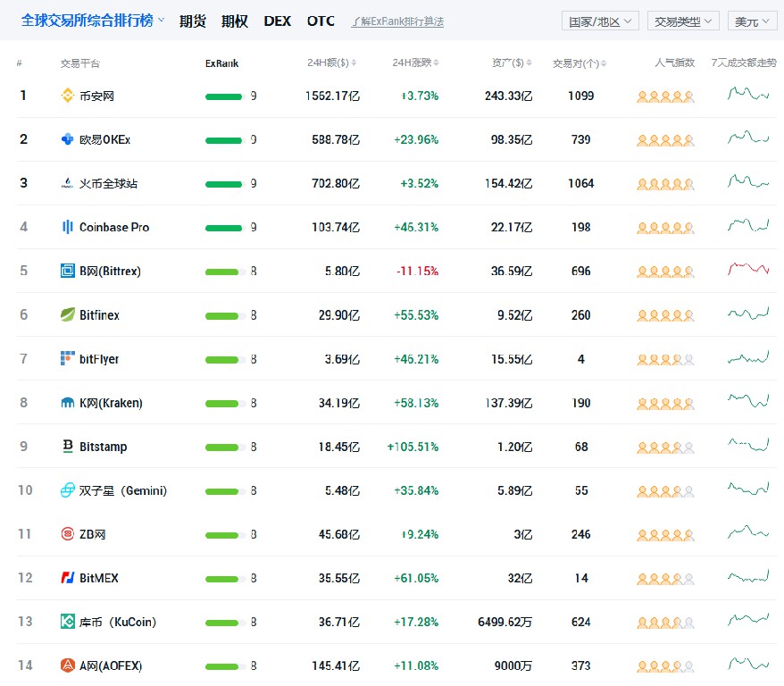The height and width of the screenshot is (686, 784).
Task: Sort by 交易对(个) column arrows
Action: coord(604,63)
